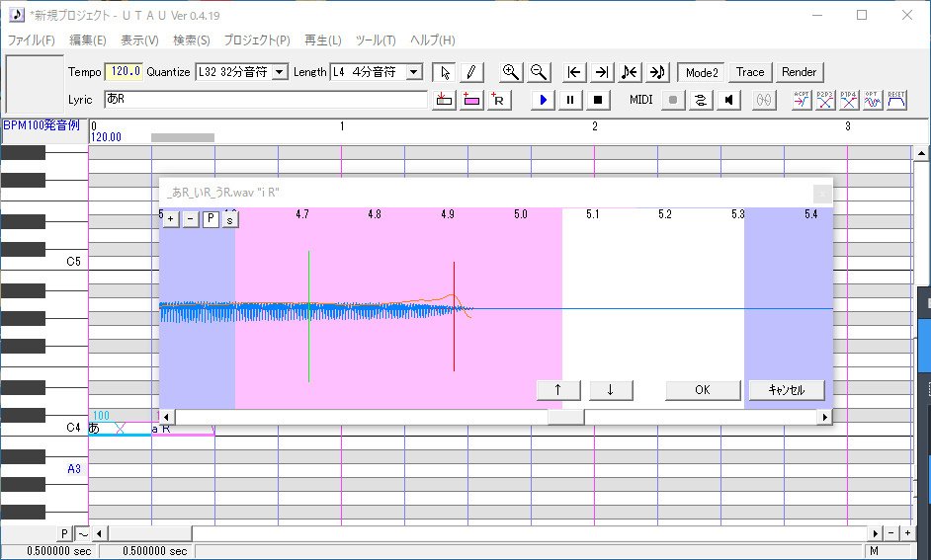Click main horizontal scrollbar right arrow
931x560 pixels.
(x=876, y=533)
